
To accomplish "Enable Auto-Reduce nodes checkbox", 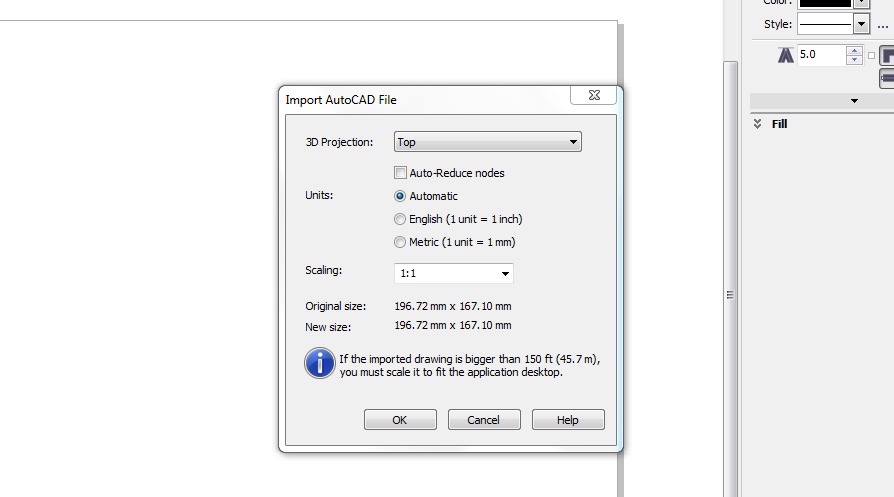I will pyautogui.click(x=400, y=173).
